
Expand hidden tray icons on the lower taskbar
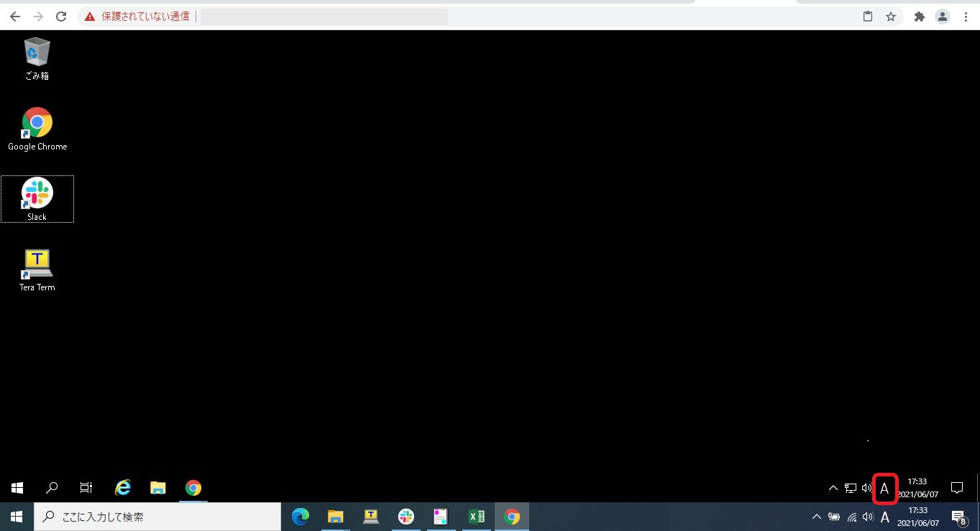tap(817, 517)
